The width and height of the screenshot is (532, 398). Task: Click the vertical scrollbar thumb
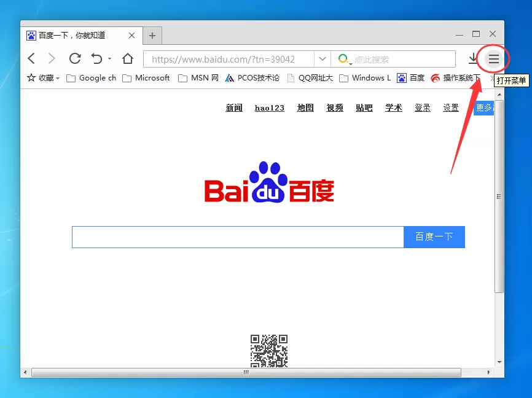[x=499, y=196]
